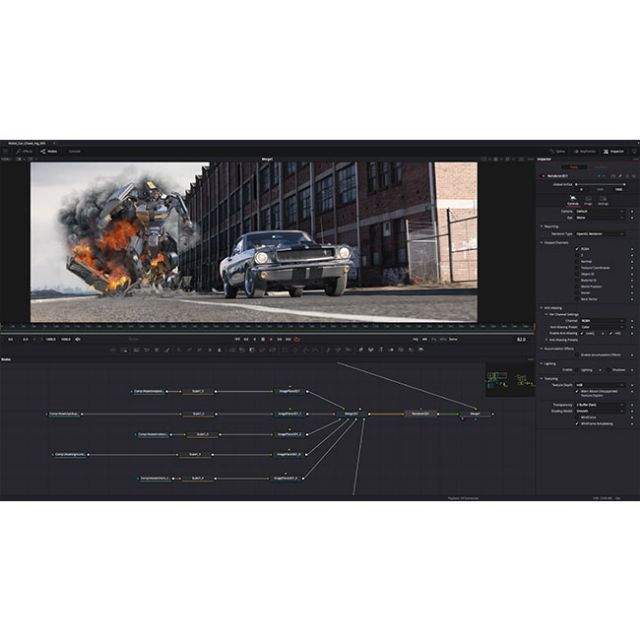Select the Image tab in Inspector
Image resolution: width=640 pixels, height=640 pixels.
click(588, 200)
